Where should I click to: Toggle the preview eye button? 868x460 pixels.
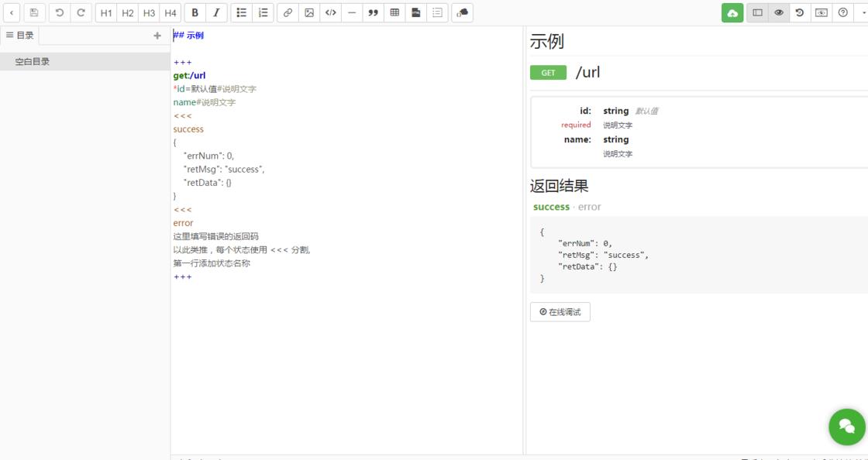pos(779,12)
